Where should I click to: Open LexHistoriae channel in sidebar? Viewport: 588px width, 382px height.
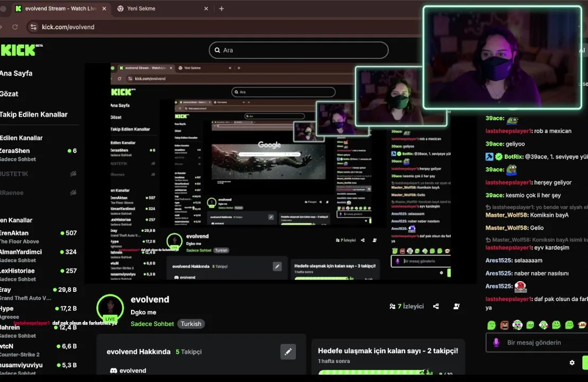[38, 274]
